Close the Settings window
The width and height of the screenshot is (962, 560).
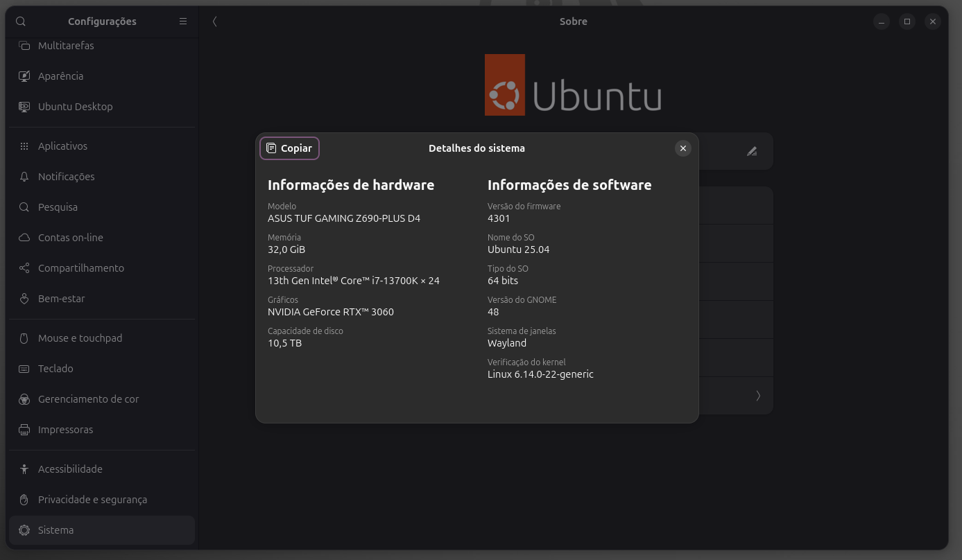933,21
